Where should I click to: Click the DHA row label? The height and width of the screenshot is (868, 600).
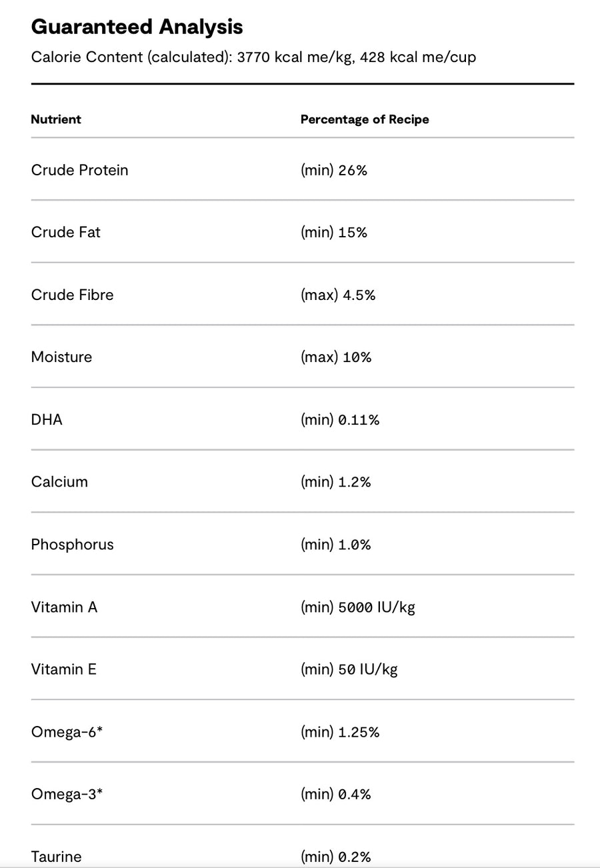click(47, 419)
